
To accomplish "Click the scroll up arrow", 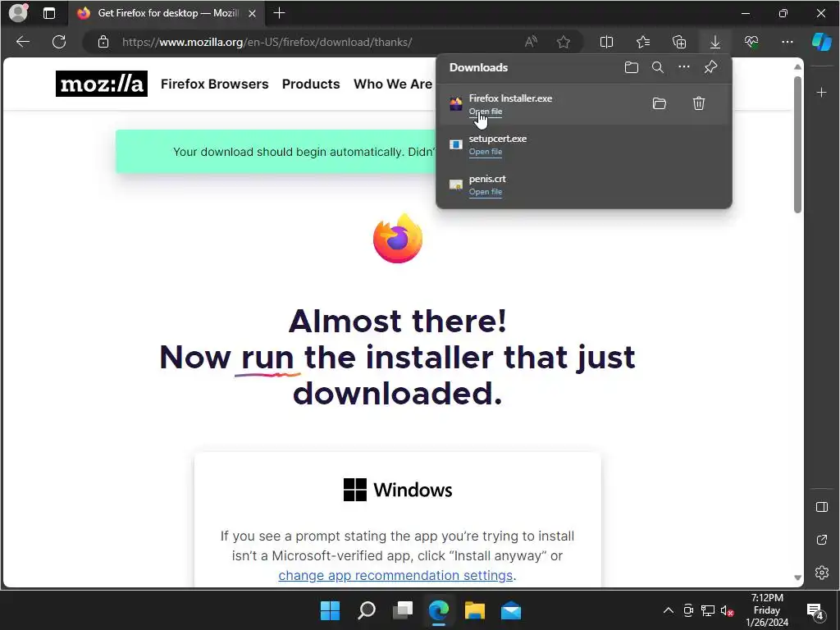I will pos(797,67).
